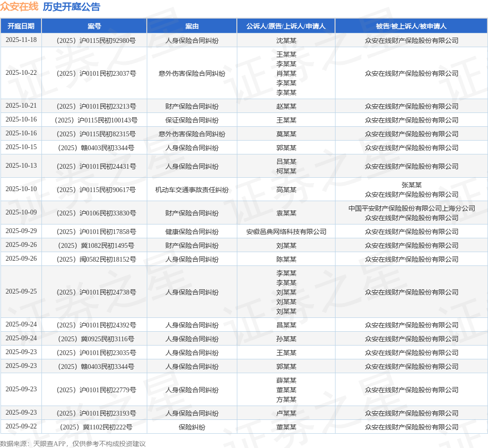Viewport: 488px width, 448px height.
Task: Click cause 保险纠纷
Action: (192, 427)
